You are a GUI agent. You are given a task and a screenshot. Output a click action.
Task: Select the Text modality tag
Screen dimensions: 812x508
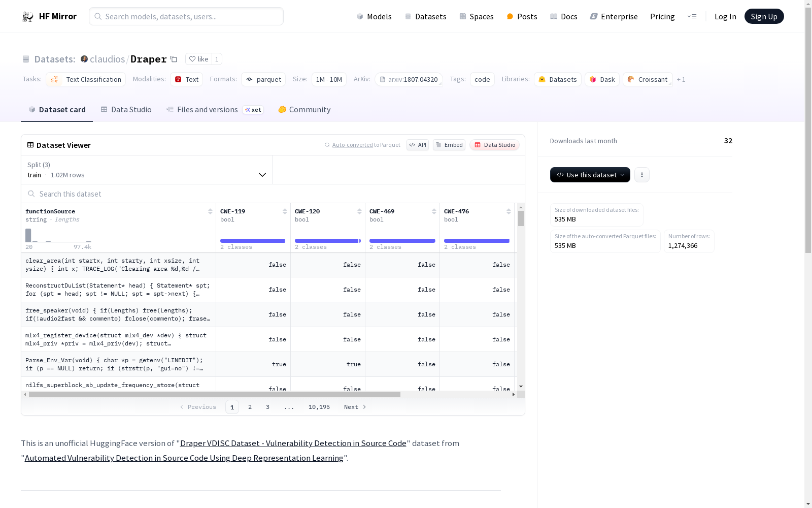[187, 79]
